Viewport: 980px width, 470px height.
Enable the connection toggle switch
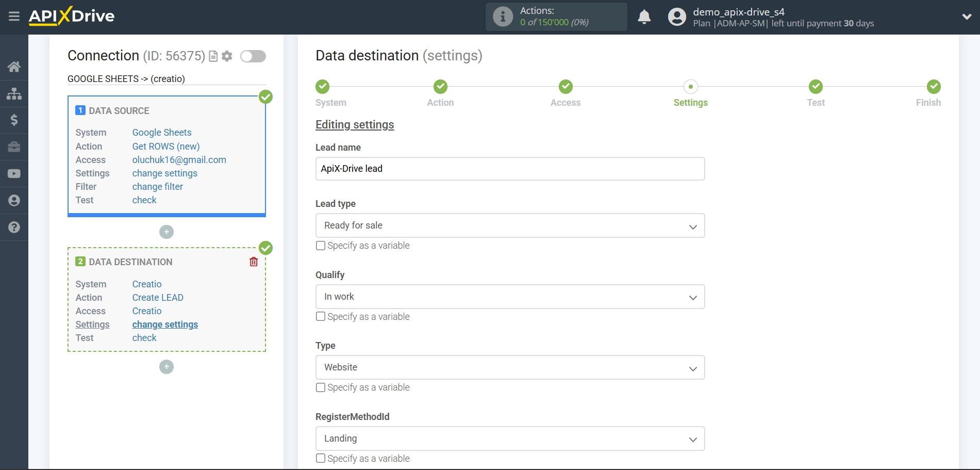pyautogui.click(x=253, y=56)
